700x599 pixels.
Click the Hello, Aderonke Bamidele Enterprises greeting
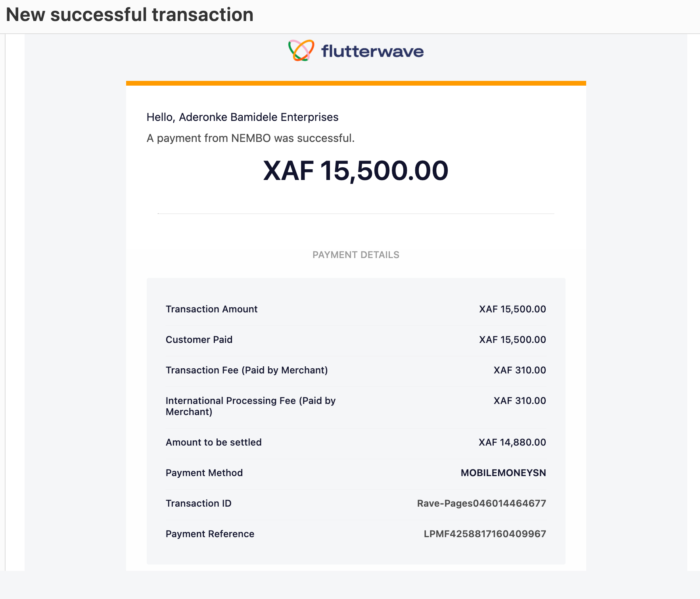point(242,117)
